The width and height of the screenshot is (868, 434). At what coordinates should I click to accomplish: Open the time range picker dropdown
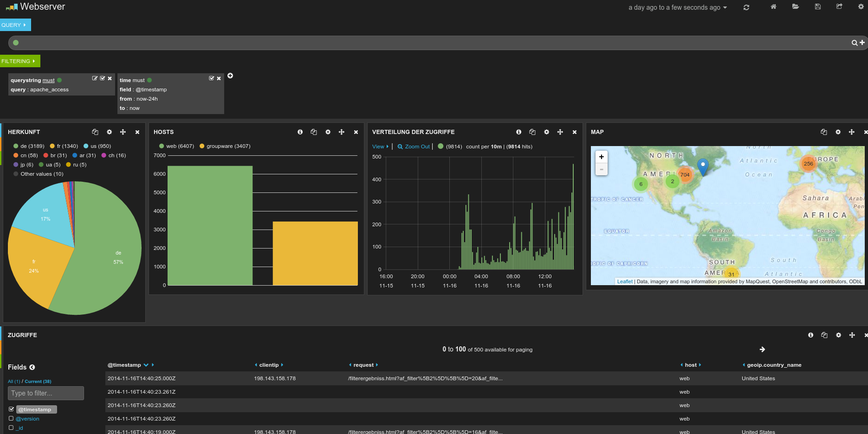point(678,7)
